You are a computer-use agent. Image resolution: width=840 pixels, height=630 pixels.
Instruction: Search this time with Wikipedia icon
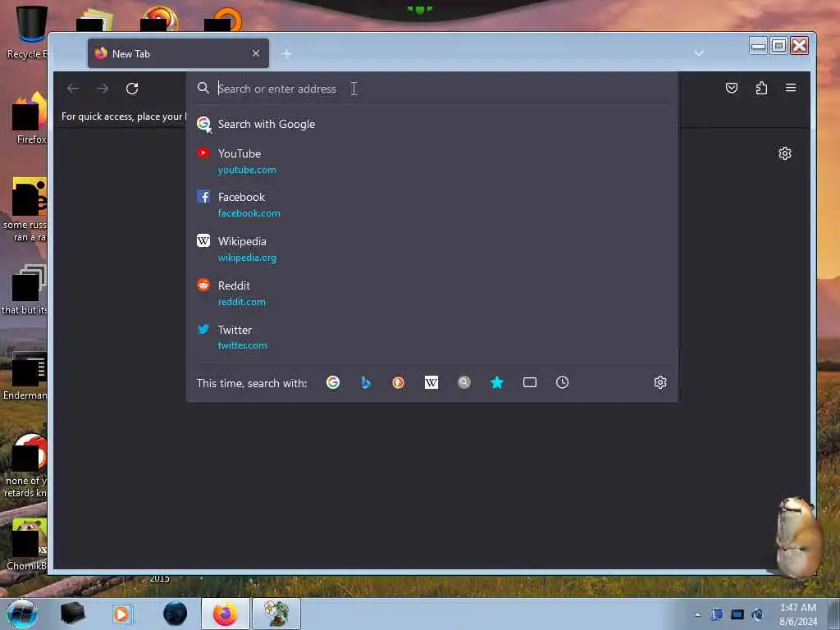431,382
